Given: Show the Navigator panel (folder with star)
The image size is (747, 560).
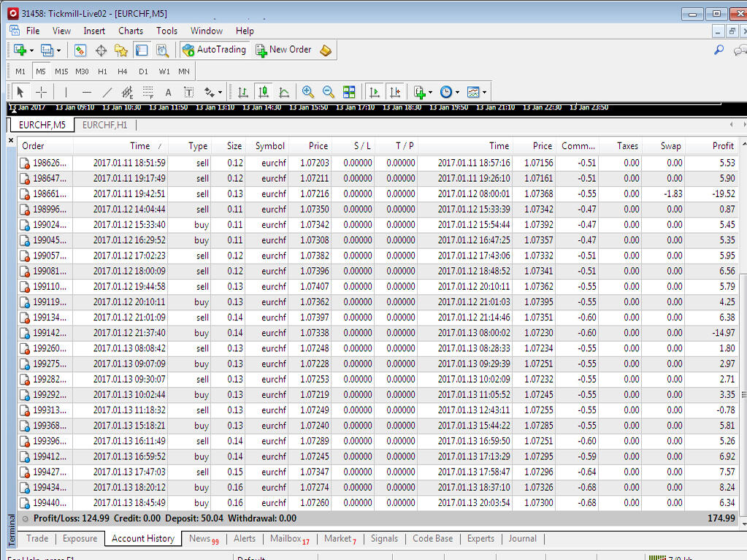Looking at the screenshot, I should [x=121, y=50].
